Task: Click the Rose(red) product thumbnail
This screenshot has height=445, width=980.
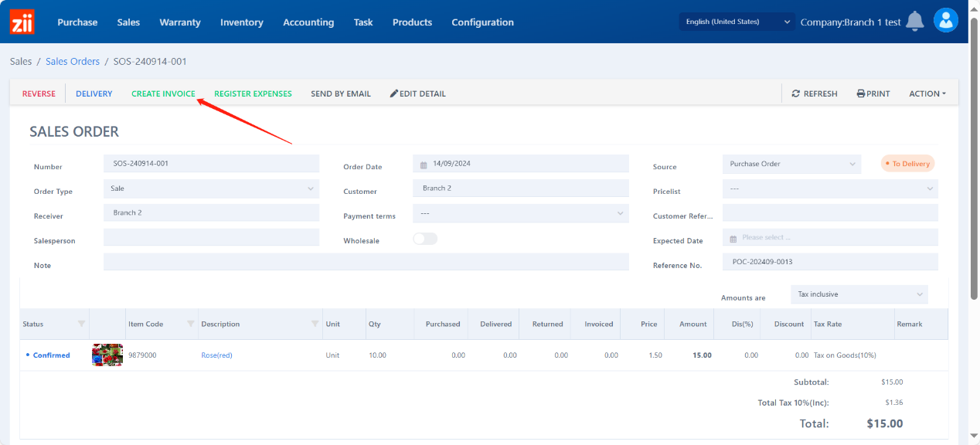Action: pyautogui.click(x=107, y=355)
